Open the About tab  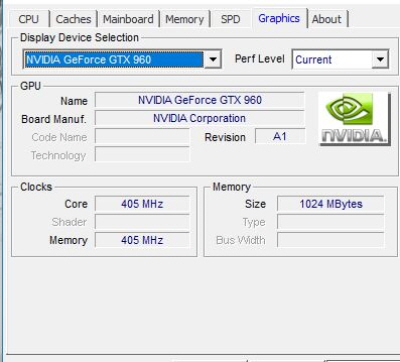point(327,19)
